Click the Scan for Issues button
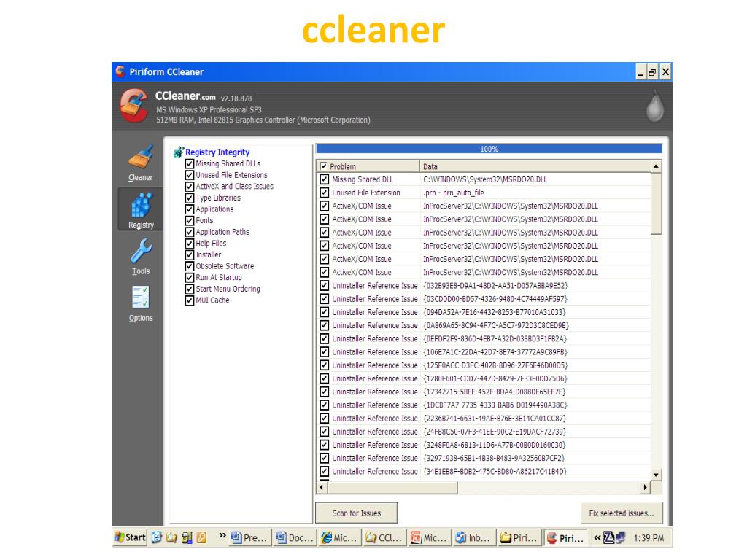The width and height of the screenshot is (747, 560). tap(357, 513)
